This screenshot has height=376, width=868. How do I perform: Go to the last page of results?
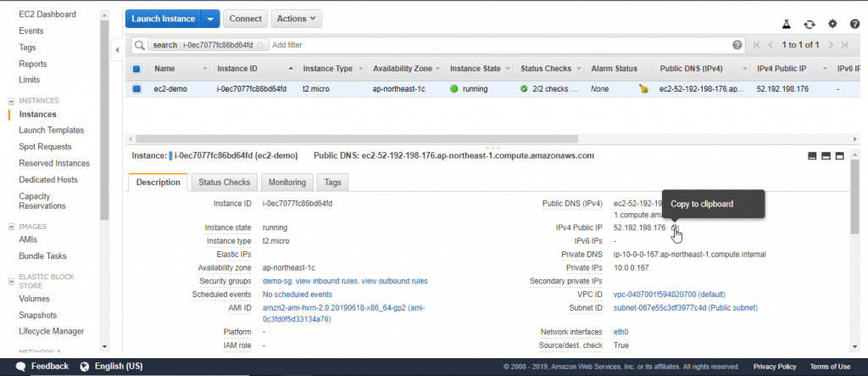(844, 45)
